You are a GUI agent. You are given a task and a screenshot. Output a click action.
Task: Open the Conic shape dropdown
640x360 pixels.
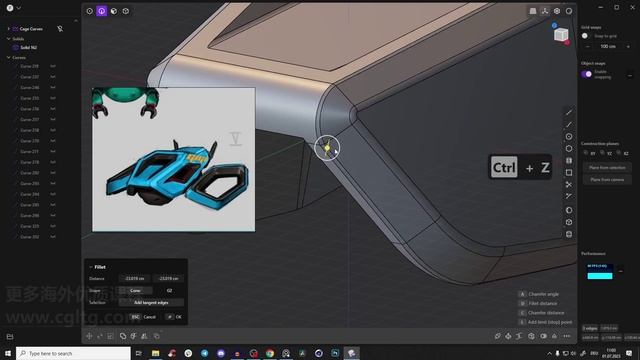point(136,291)
